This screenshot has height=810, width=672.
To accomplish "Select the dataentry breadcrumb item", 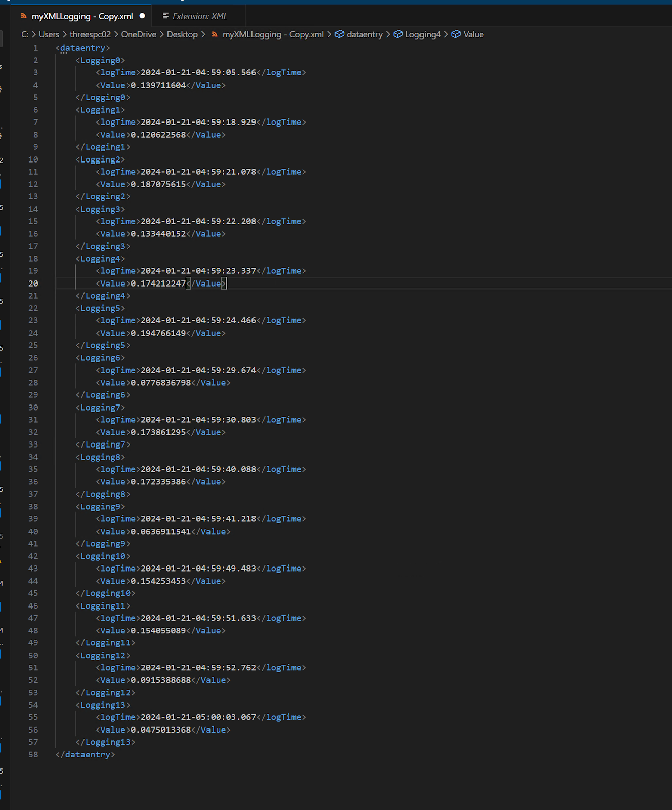I will [364, 34].
